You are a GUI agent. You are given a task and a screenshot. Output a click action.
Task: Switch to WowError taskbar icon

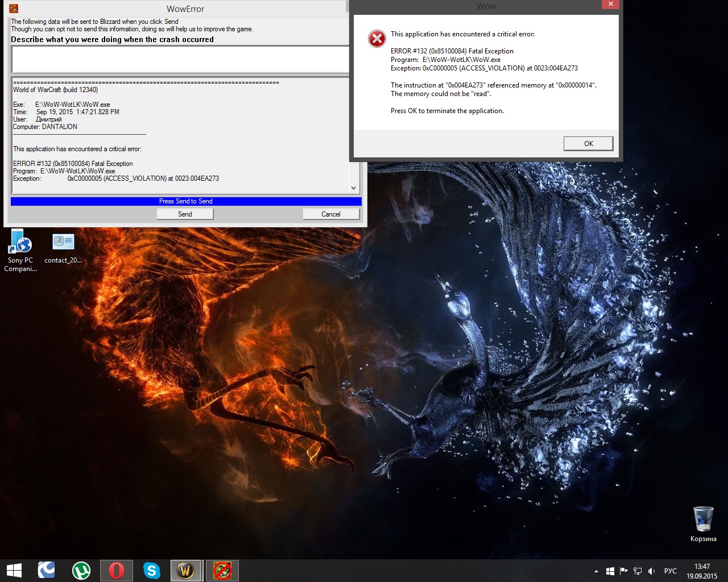[222, 570]
